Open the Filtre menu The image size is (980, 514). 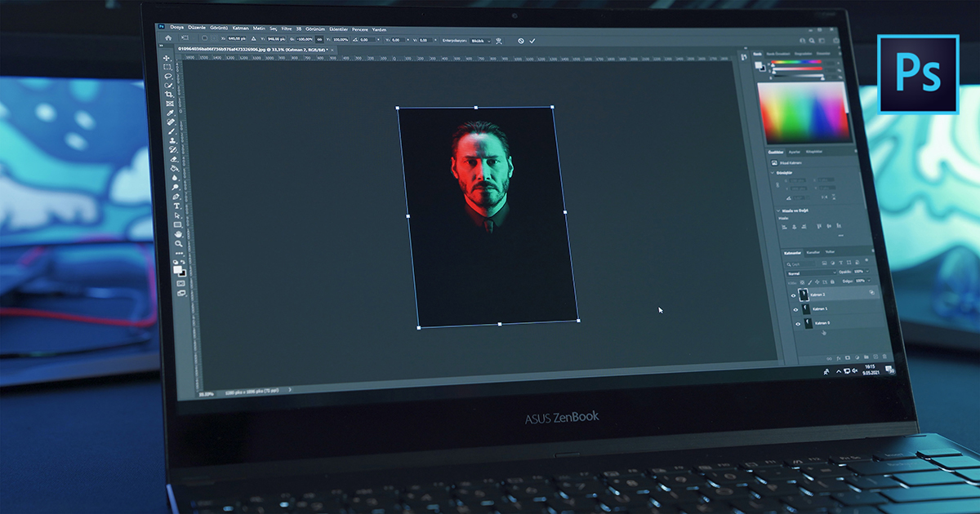click(286, 28)
